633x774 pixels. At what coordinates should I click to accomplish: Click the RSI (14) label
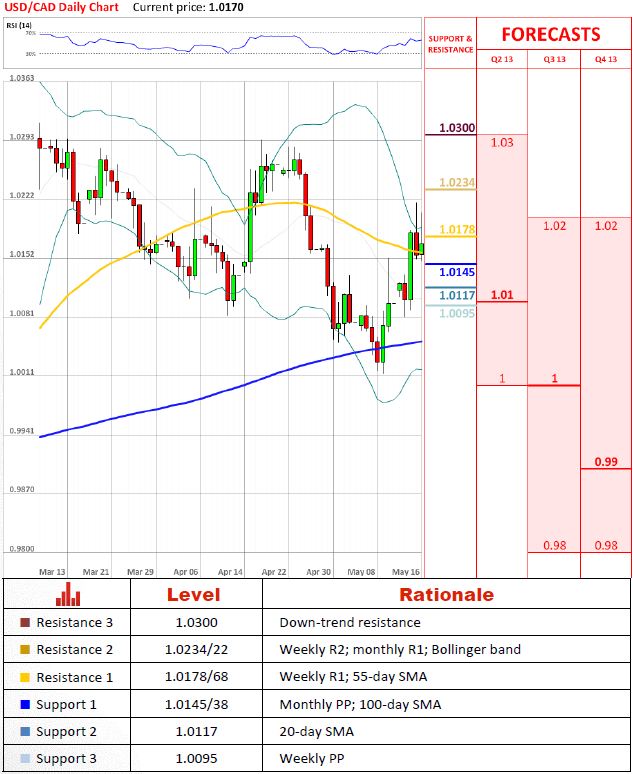click(x=19, y=25)
